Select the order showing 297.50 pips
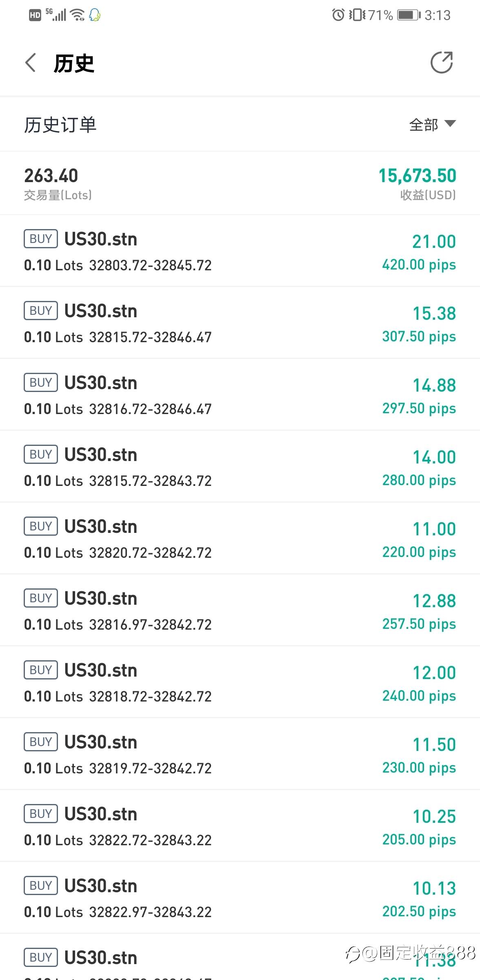480x980 pixels. pyautogui.click(x=240, y=395)
